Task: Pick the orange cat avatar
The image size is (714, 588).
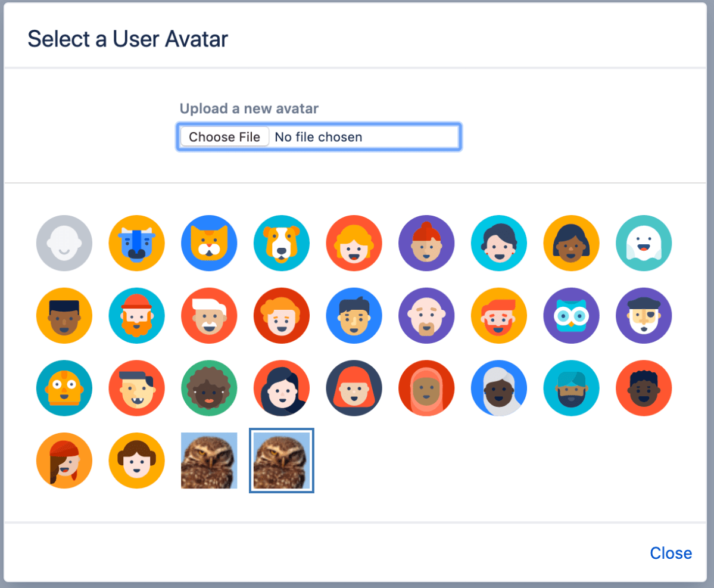Action: pyautogui.click(x=209, y=243)
